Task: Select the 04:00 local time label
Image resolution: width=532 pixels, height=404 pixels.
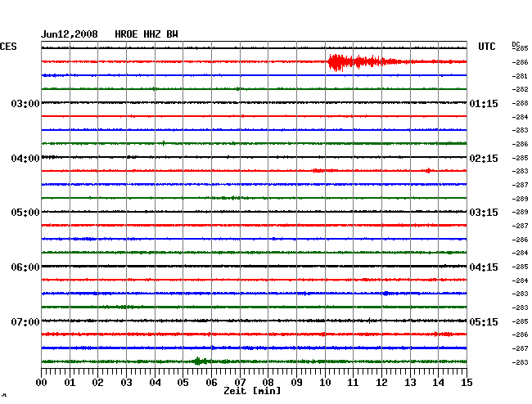Action: click(x=25, y=159)
